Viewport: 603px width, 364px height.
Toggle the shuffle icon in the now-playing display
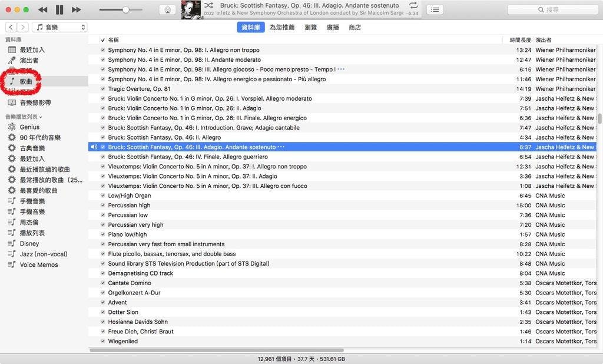pos(208,5)
